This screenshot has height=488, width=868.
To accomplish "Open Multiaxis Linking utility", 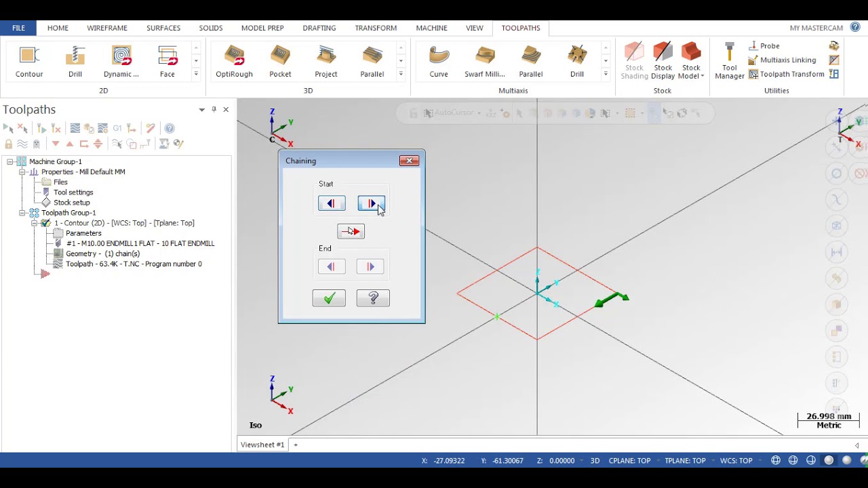I will click(x=782, y=60).
